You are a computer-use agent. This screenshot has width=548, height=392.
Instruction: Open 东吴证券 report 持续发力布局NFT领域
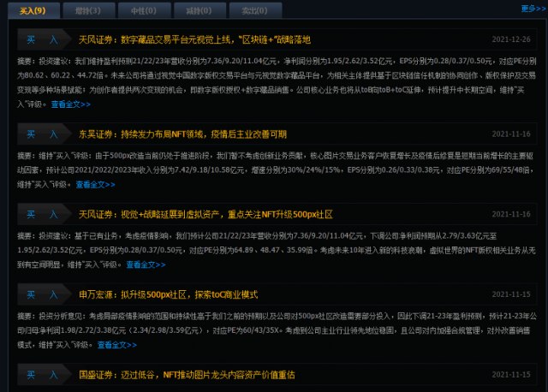pyautogui.click(x=182, y=134)
